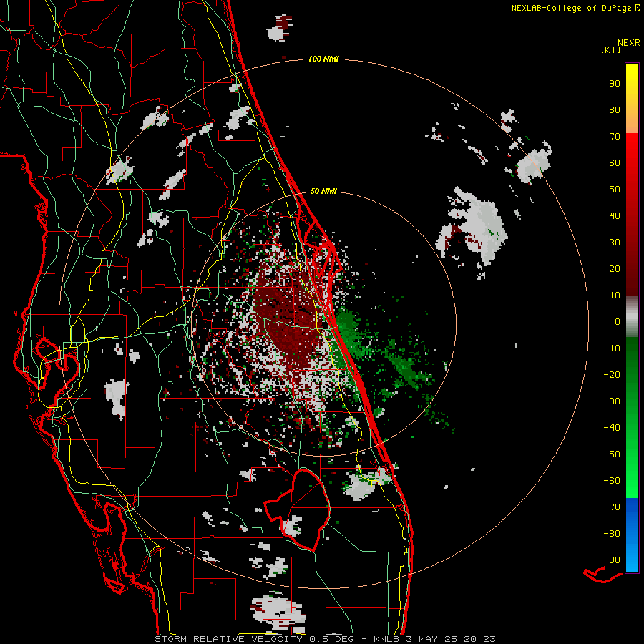Click the 70 value on velocity scale

click(615, 137)
